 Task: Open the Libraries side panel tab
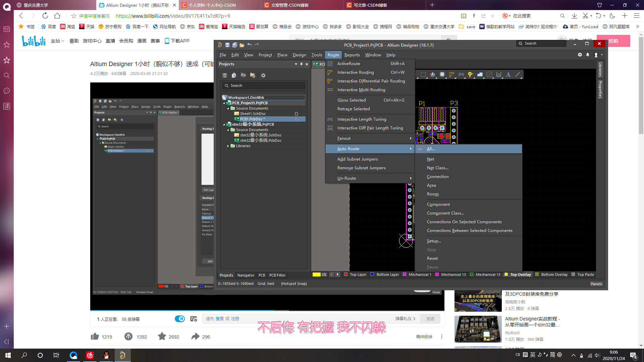click(600, 69)
